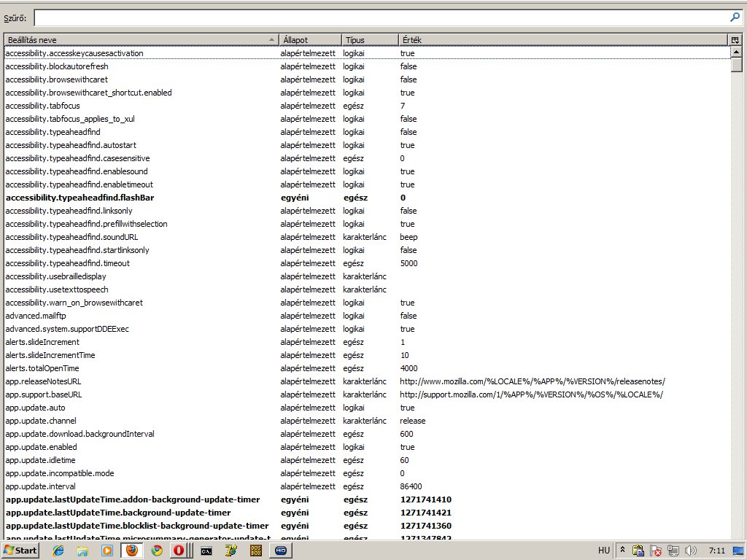This screenshot has height=560, width=747.
Task: Select alerts.slideIncrement preference
Action: click(367, 342)
